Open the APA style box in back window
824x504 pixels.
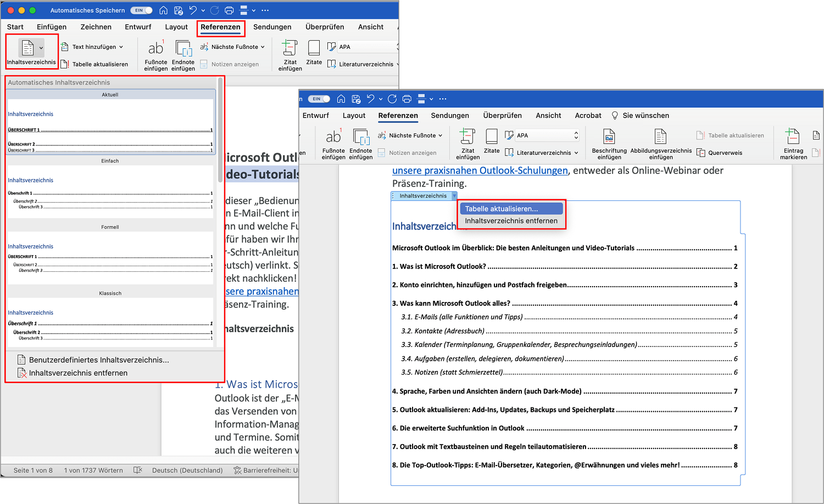[x=368, y=47]
